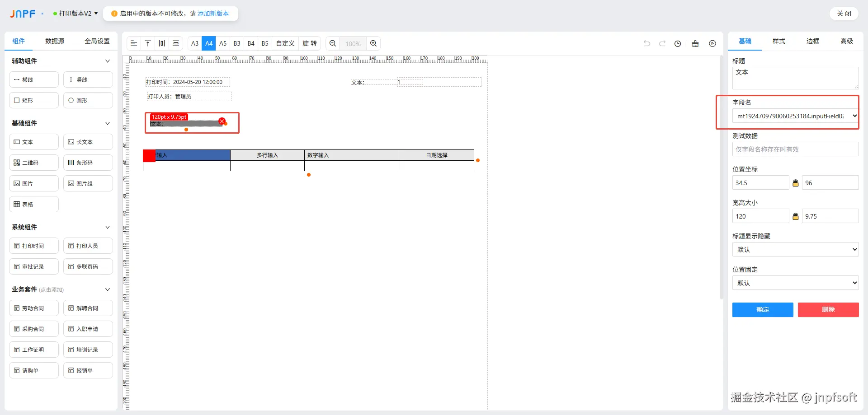
Task: Collapse the 业务套件 section
Action: [108, 289]
